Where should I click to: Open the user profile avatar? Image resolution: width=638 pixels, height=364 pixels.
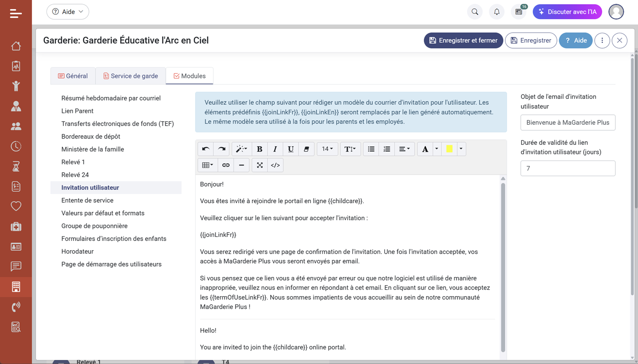pyautogui.click(x=616, y=12)
